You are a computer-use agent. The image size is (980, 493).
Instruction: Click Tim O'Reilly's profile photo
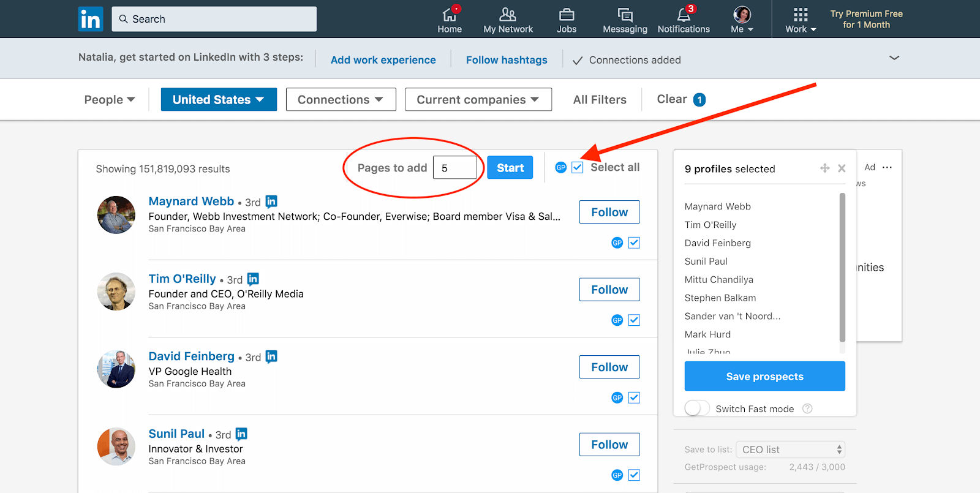(x=116, y=292)
